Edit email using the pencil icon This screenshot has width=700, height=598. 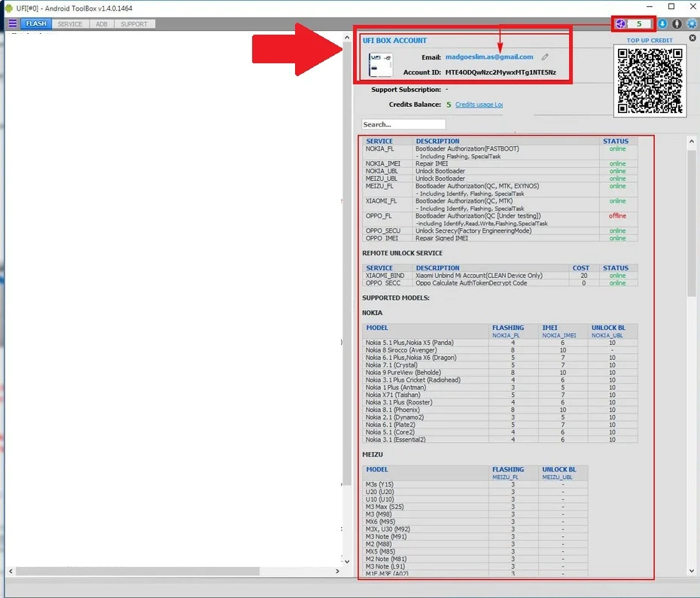(x=545, y=57)
